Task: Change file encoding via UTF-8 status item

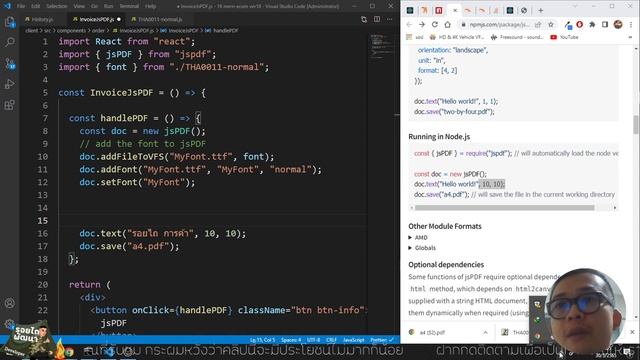Action: pos(313,340)
